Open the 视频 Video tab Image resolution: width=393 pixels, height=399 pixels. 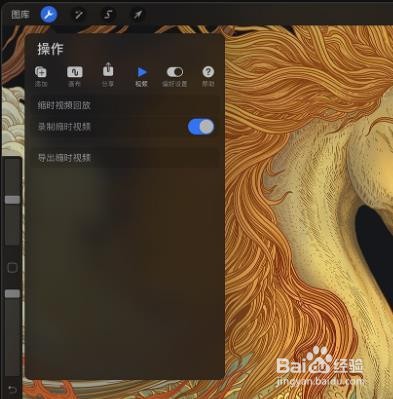point(142,77)
